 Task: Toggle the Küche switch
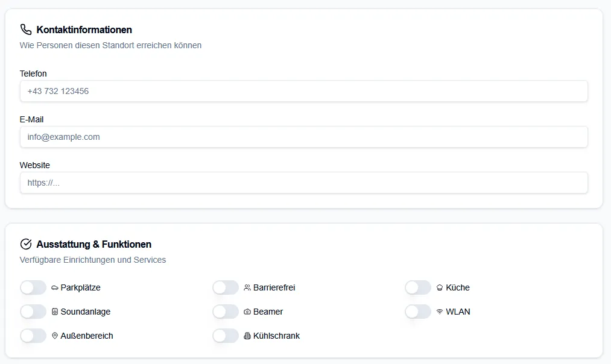pyautogui.click(x=418, y=287)
